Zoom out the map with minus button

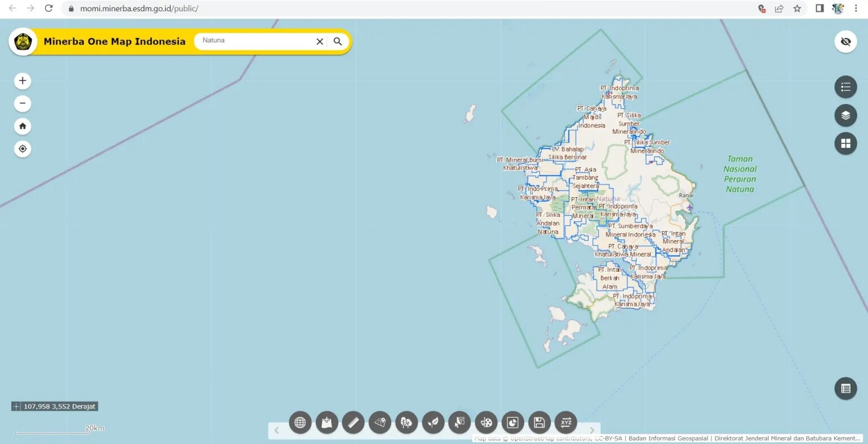pyautogui.click(x=23, y=103)
